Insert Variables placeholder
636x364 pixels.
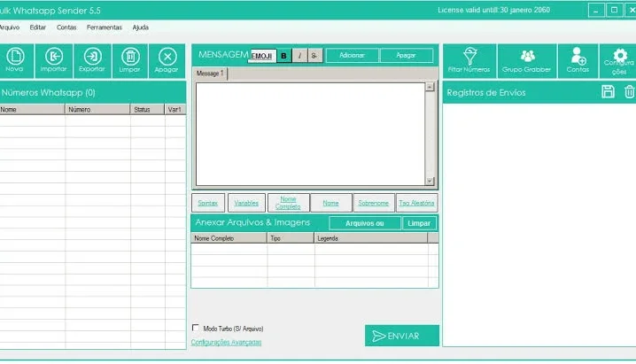pos(246,203)
